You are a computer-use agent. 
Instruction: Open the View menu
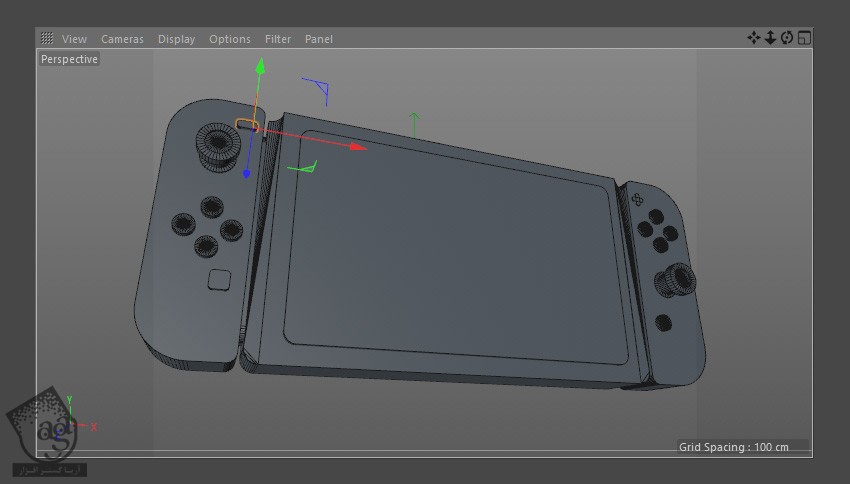[x=74, y=39]
